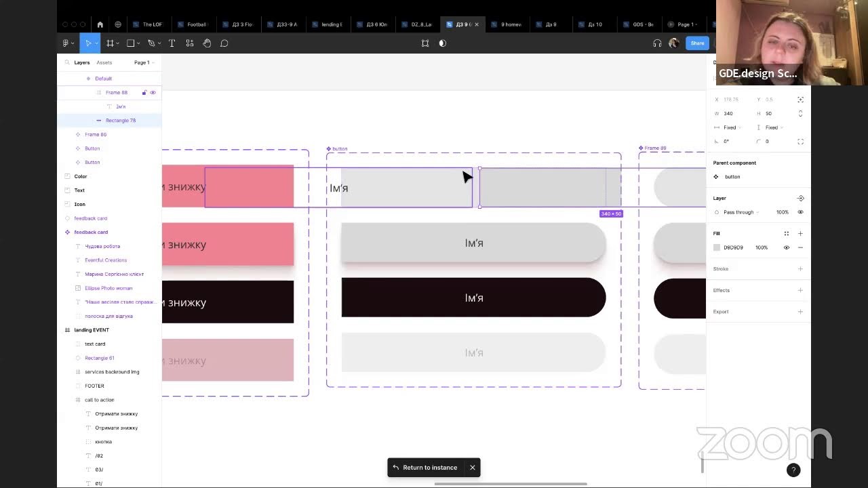Click the absolute position icon beside Y
Image resolution: width=868 pixels, height=488 pixels.
tap(800, 100)
